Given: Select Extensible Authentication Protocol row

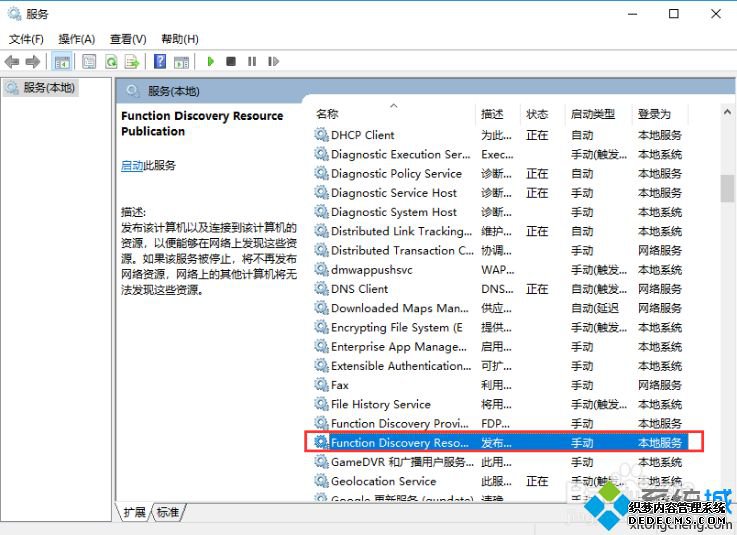Looking at the screenshot, I should coord(500,366).
